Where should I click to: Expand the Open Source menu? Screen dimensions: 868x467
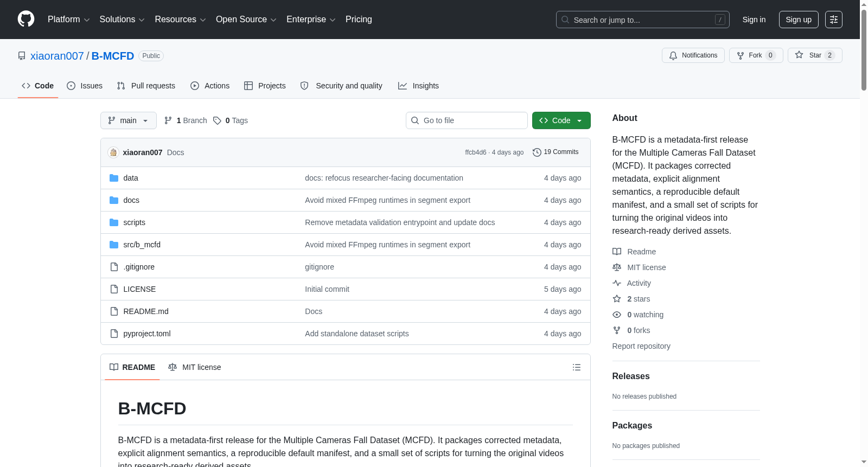pos(246,20)
